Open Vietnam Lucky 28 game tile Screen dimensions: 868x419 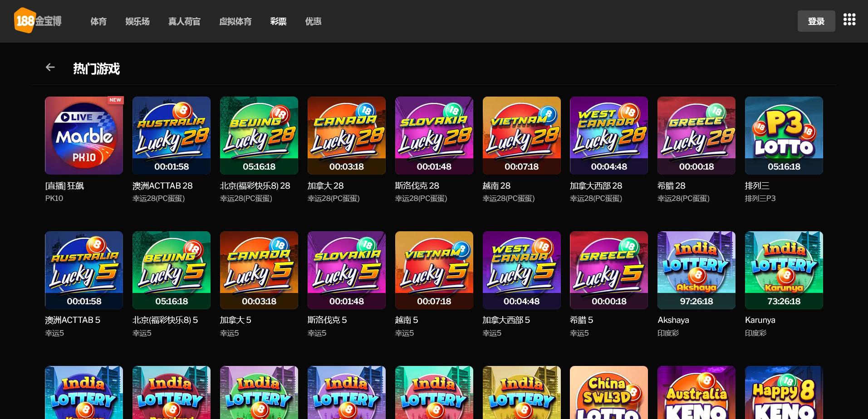click(522, 136)
